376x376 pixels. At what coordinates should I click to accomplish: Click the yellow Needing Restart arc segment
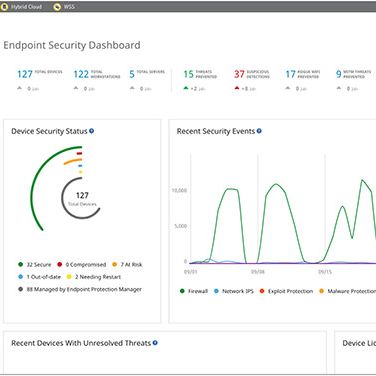(x=81, y=172)
